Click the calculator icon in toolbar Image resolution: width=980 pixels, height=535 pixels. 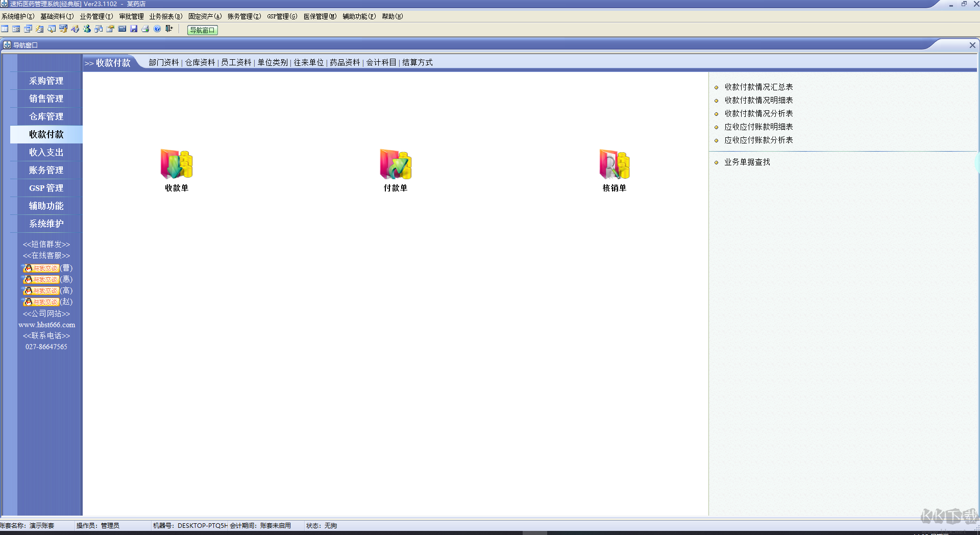[x=122, y=29]
